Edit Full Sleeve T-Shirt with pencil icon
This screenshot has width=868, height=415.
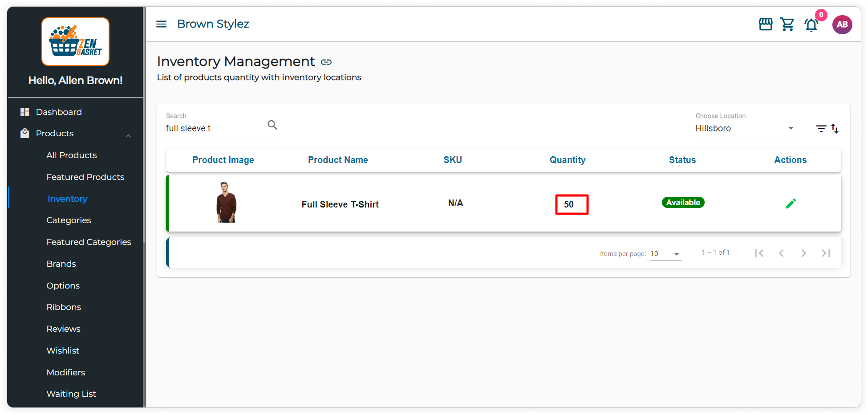791,203
